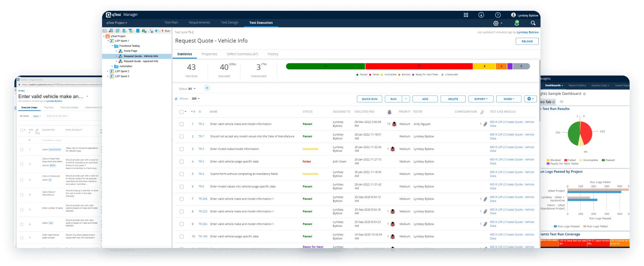Open the Defect Summary (47) tab
Viewport: 644px width, 266px height.
(x=242, y=54)
